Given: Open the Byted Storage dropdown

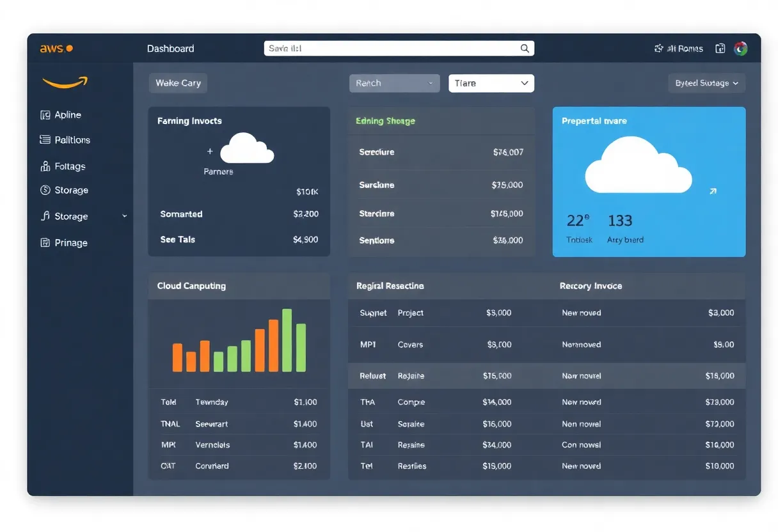Looking at the screenshot, I should coord(707,83).
